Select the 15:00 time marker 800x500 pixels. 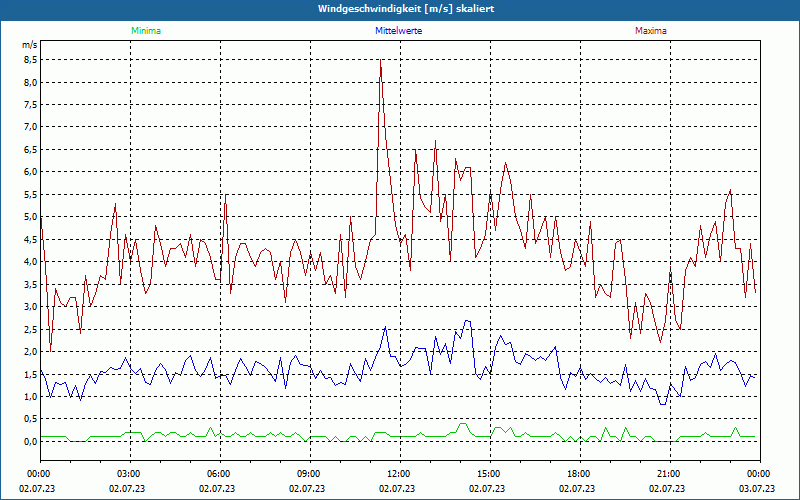pos(489,474)
